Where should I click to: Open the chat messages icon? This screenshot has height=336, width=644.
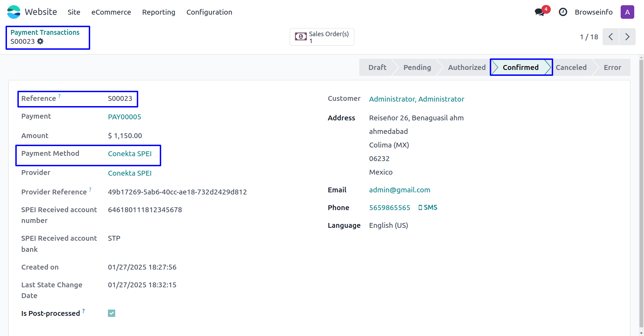coord(540,12)
